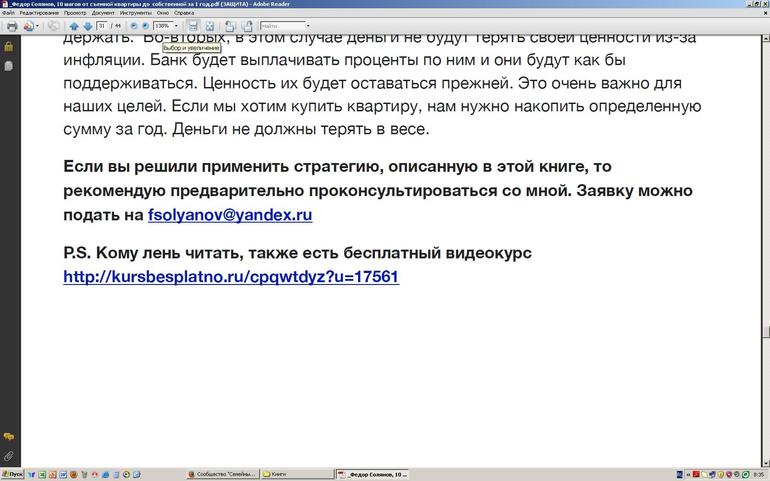770x481 pixels.
Task: Go to previous page with up arrow
Action: (x=74, y=26)
